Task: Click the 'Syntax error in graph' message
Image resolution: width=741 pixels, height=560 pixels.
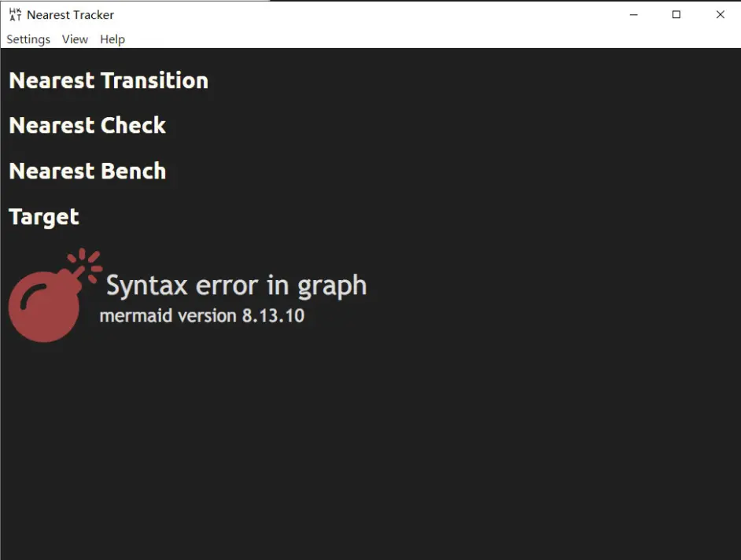Action: click(236, 286)
